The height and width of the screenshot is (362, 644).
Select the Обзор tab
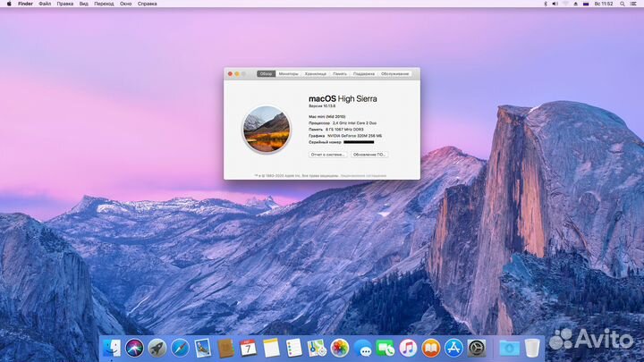point(267,74)
